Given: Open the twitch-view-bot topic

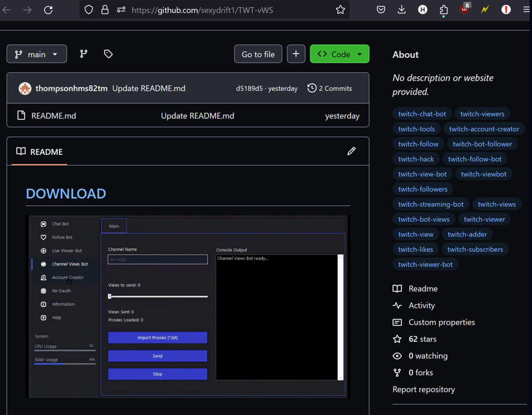Looking at the screenshot, I should coord(422,174).
